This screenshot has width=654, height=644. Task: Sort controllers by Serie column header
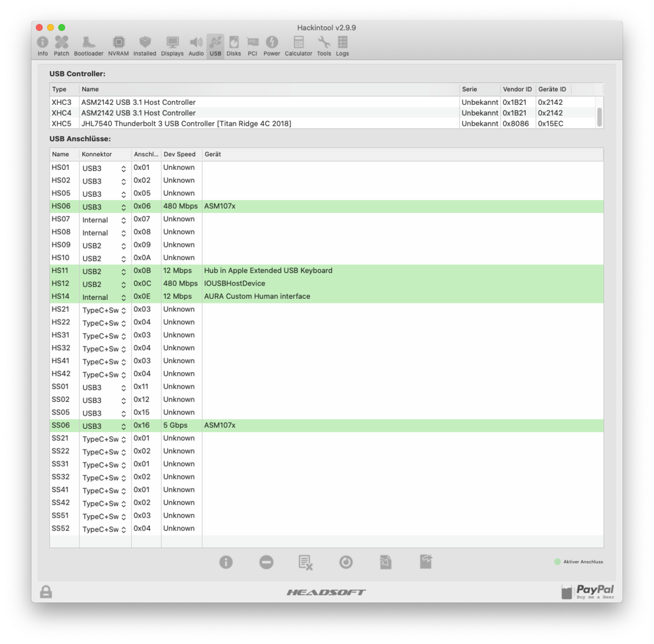point(480,89)
